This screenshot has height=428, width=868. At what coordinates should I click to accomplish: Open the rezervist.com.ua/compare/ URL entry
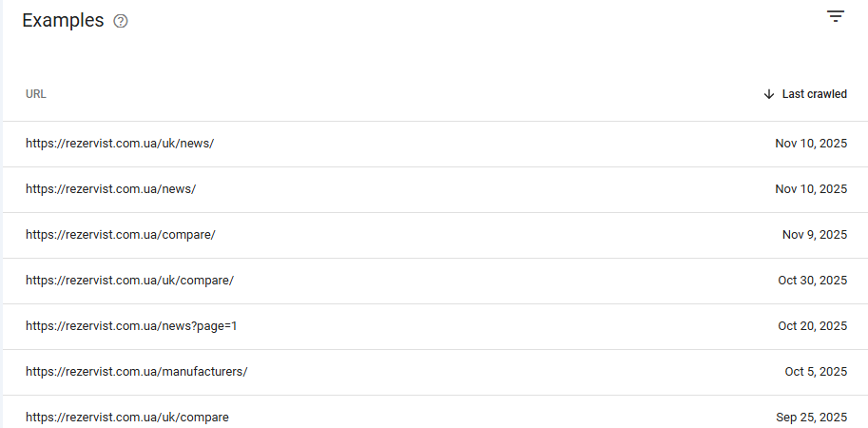435,235
